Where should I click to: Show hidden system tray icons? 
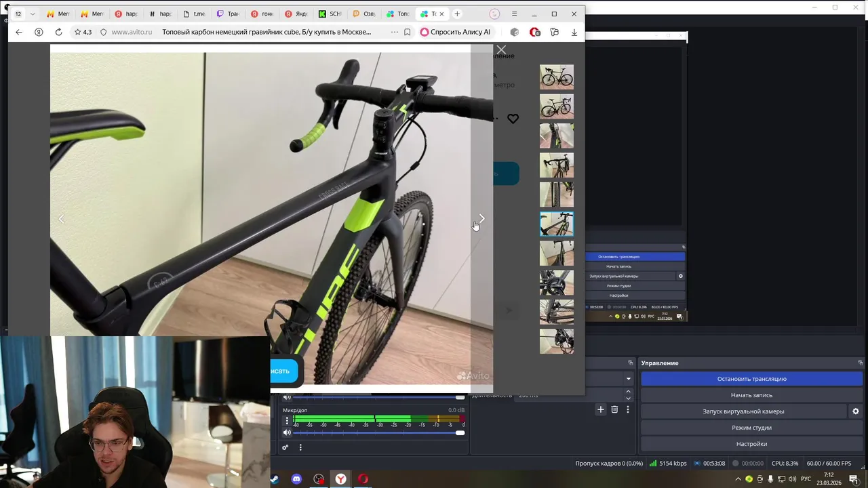pyautogui.click(x=738, y=479)
